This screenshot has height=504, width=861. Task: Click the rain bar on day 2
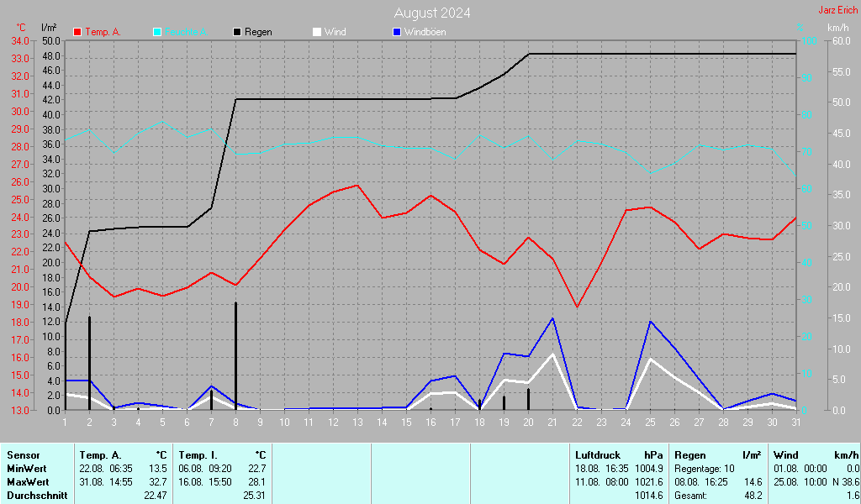point(89,363)
